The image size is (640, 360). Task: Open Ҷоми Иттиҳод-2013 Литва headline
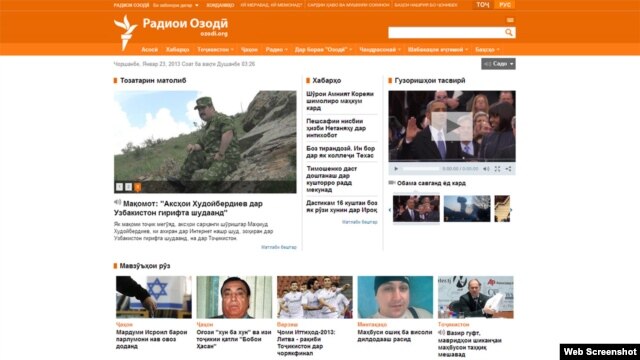[306, 343]
